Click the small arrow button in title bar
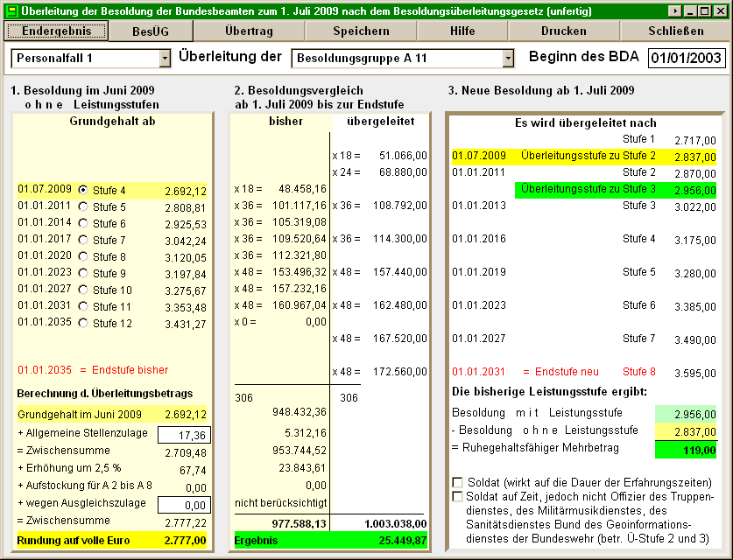733x560 pixels. tap(674, 10)
